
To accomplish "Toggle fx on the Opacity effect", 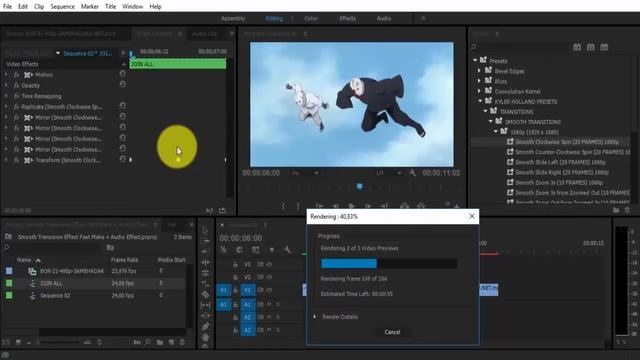I will (16, 85).
